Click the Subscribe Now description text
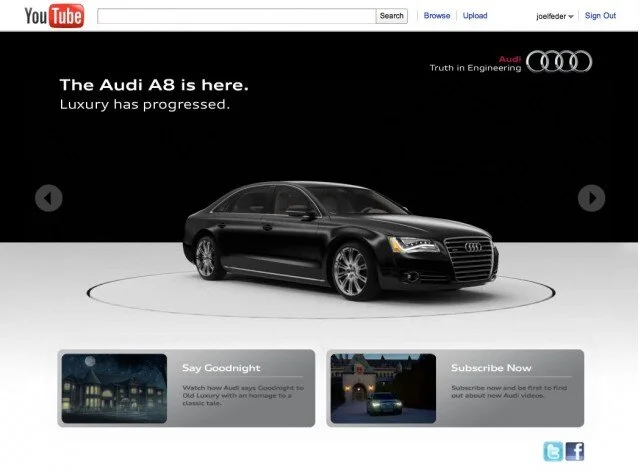640x472 pixels. point(509,392)
